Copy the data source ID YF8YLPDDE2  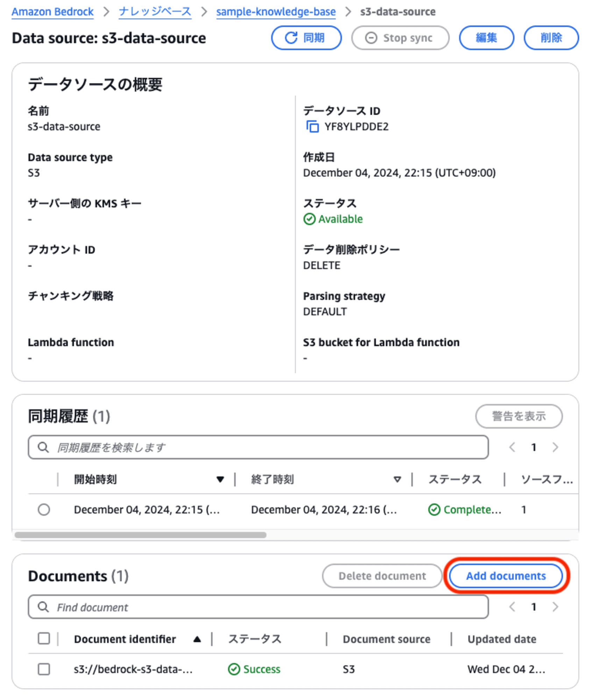312,126
